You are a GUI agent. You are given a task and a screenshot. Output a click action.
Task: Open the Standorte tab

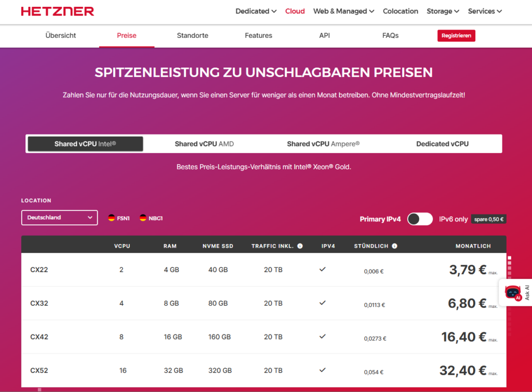192,36
